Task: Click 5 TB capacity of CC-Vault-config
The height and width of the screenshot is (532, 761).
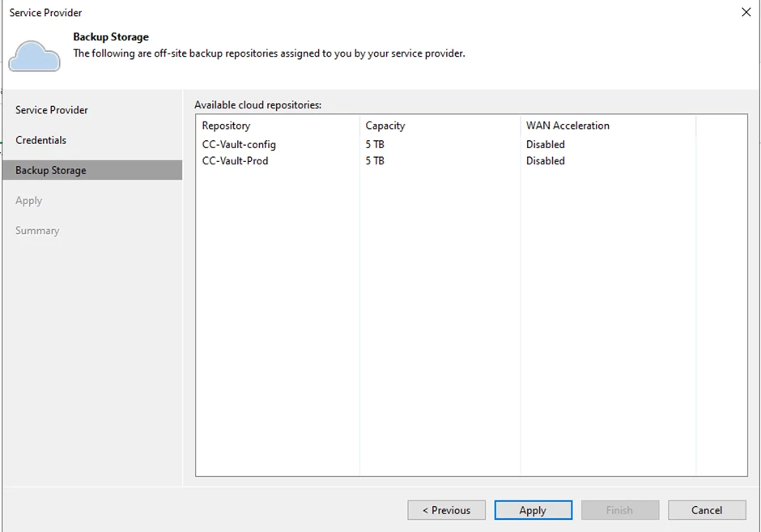Action: click(375, 145)
